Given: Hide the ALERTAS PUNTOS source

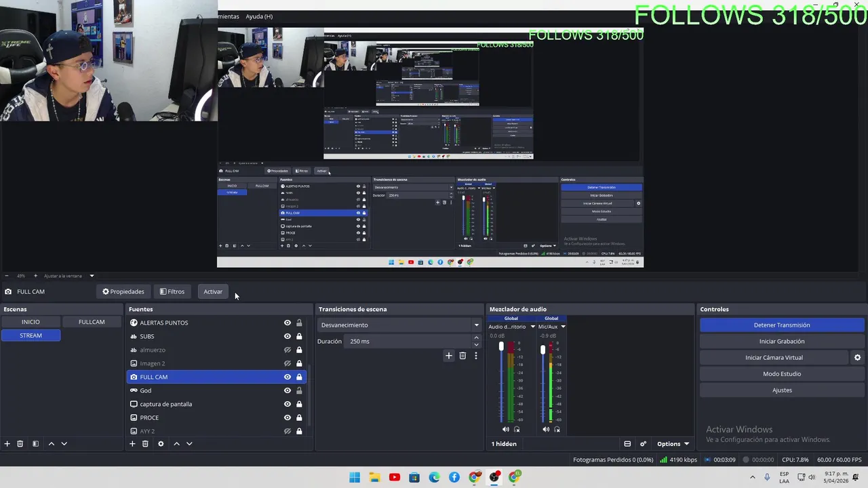Looking at the screenshot, I should 288,323.
